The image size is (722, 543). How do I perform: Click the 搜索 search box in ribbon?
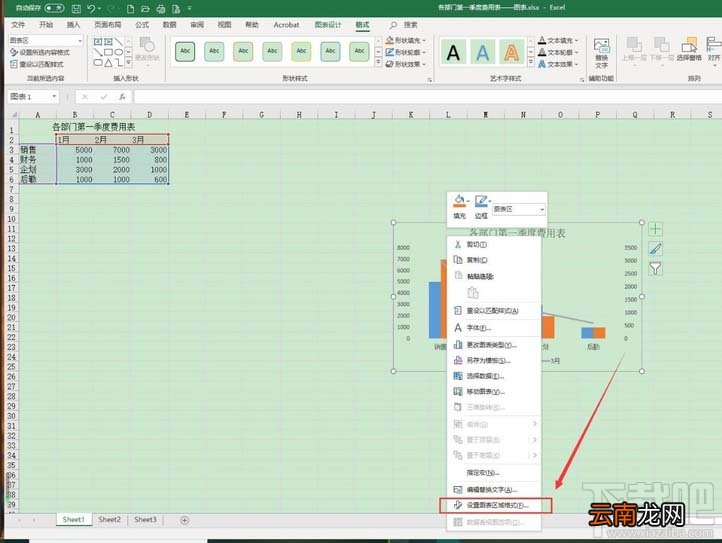(x=404, y=25)
